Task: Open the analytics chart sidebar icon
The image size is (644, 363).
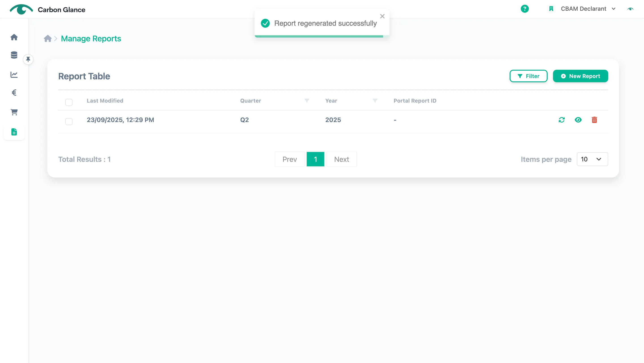Action: (x=14, y=74)
